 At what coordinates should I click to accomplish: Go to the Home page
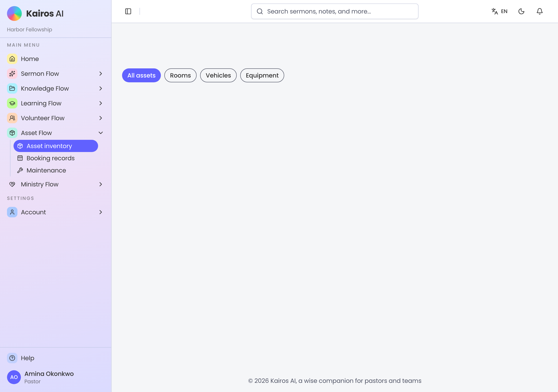coord(56,59)
